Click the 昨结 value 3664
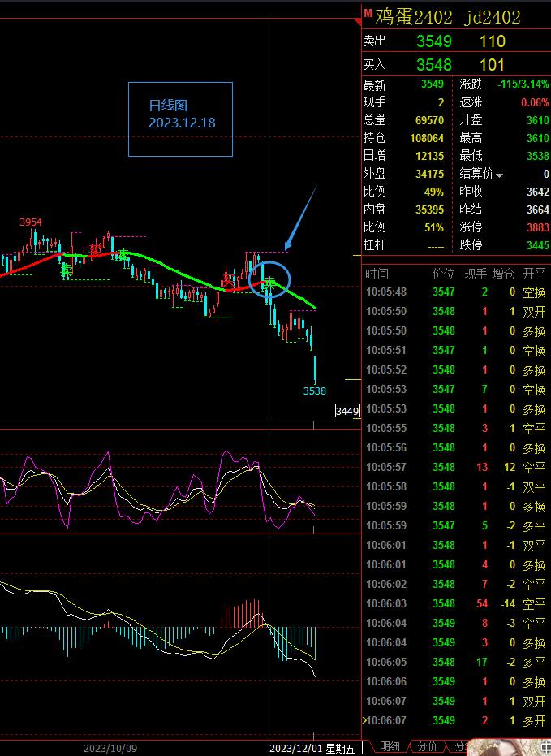 538,210
